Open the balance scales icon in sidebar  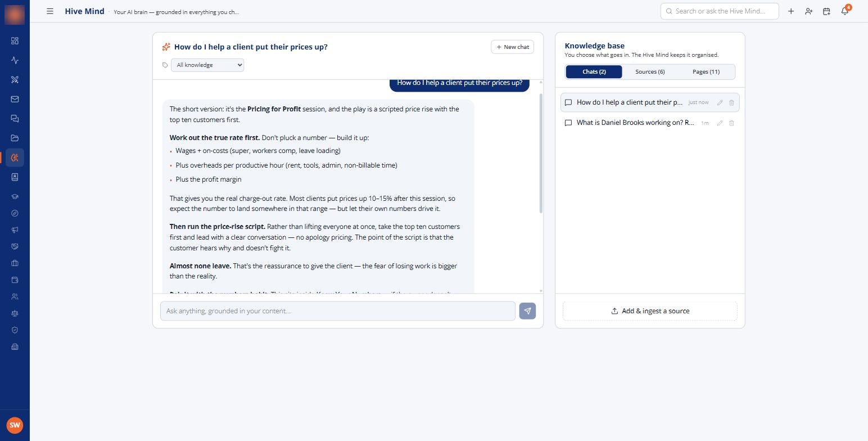click(x=15, y=313)
